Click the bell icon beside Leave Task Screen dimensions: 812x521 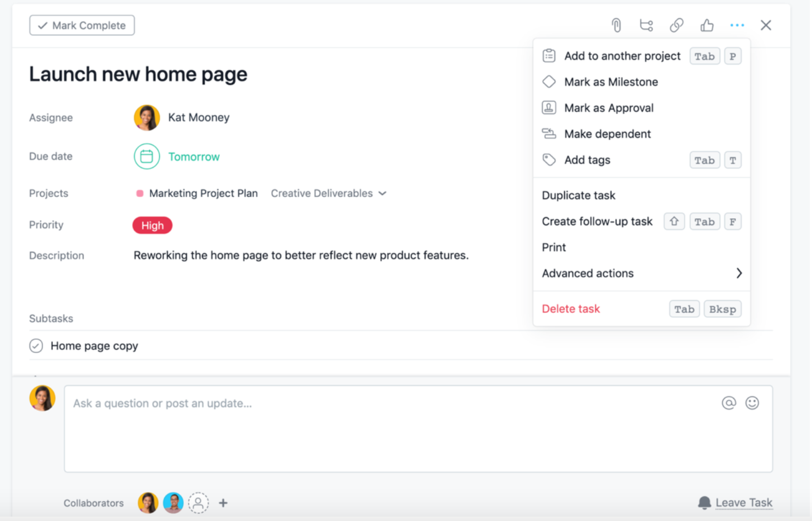pyautogui.click(x=704, y=503)
